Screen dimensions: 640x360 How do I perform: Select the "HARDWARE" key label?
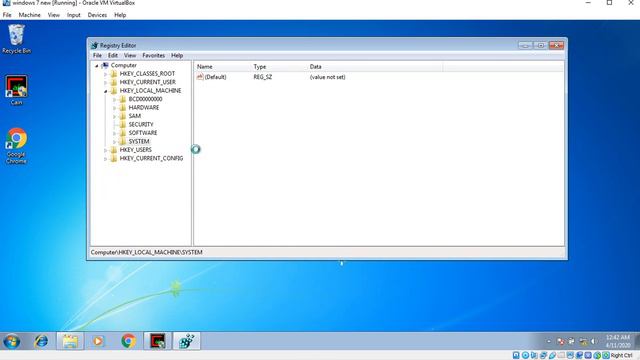coord(144,108)
